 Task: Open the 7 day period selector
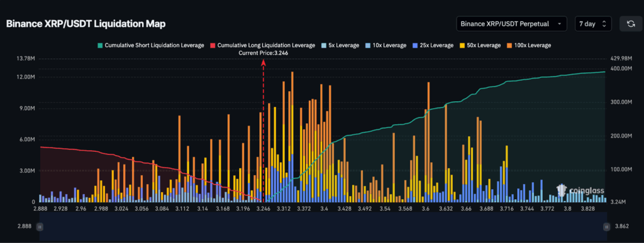(593, 24)
